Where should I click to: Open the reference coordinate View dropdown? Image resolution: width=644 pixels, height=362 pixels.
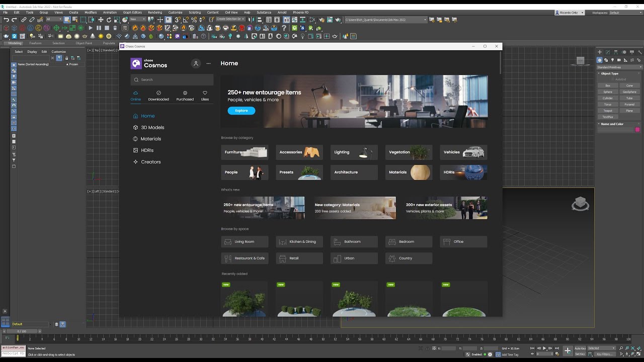pos(137,19)
